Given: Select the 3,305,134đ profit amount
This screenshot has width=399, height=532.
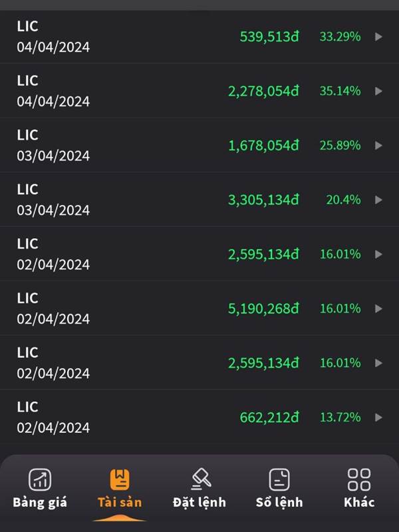Looking at the screenshot, I should (263, 200).
